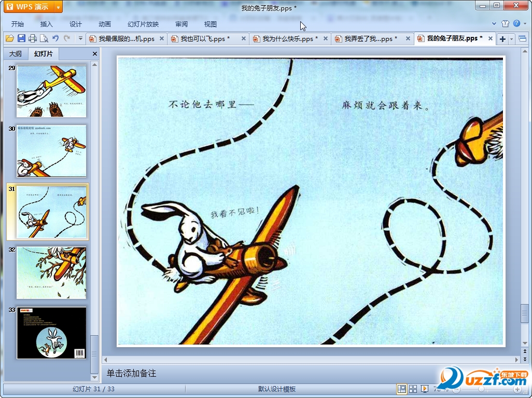The height and width of the screenshot is (398, 532).
Task: Select slide 31 thumbnail
Action: (51, 212)
